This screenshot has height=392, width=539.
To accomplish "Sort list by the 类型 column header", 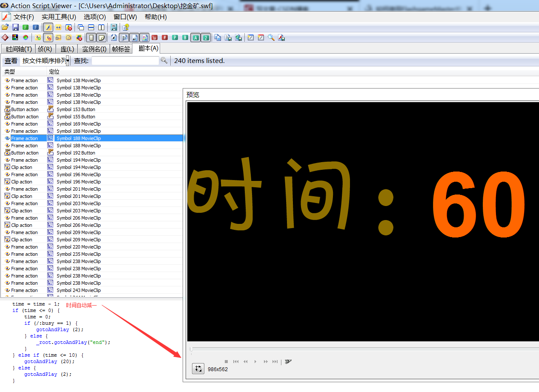I will 24,72.
